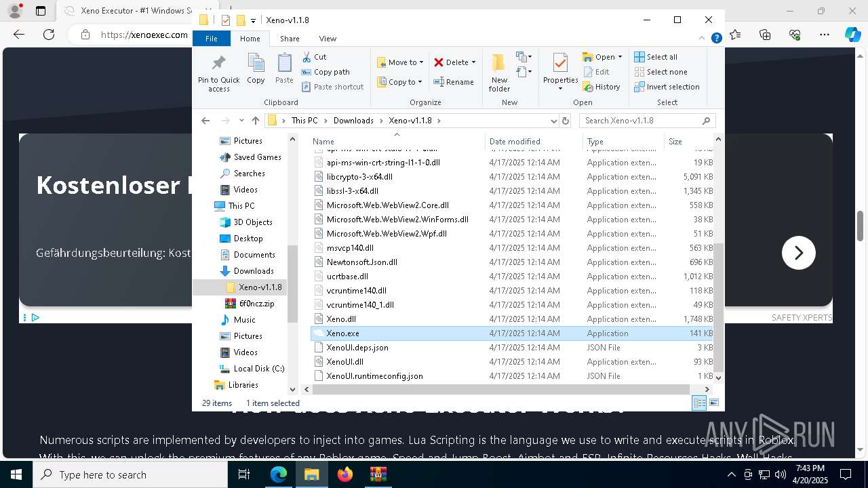Click the Explorer Help question icon
868x488 pixels.
(716, 39)
